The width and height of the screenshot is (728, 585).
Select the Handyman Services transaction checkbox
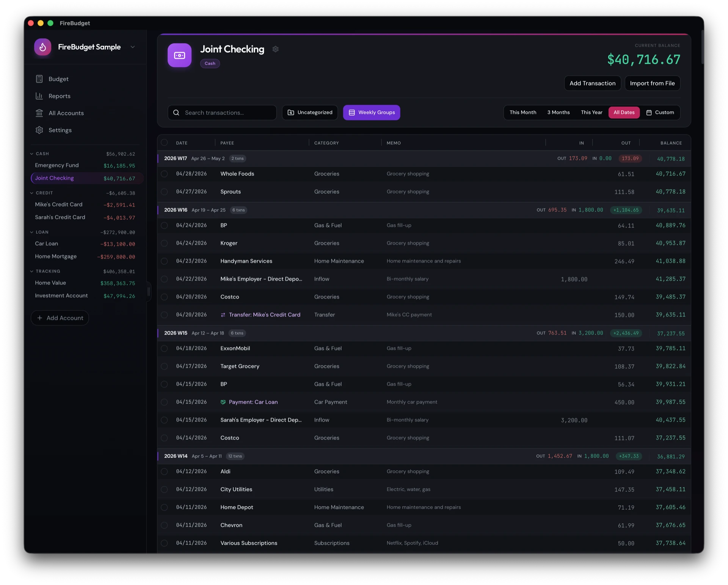[x=165, y=261]
